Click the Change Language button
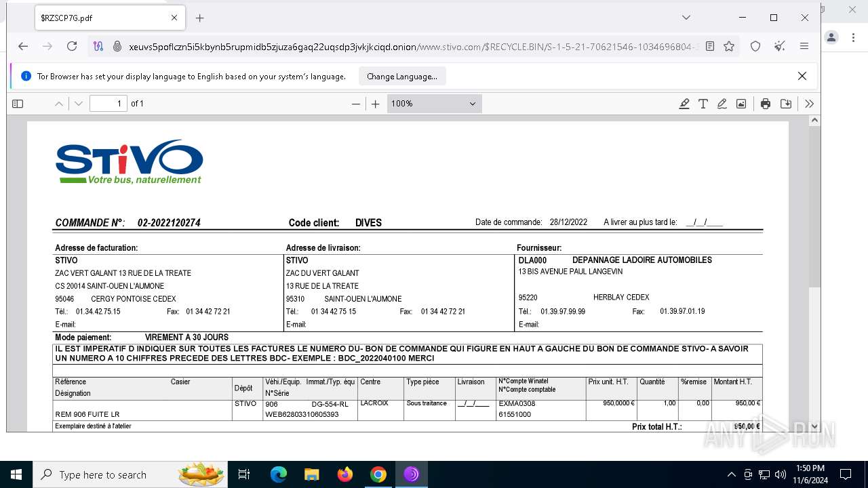Image resolution: width=868 pixels, height=488 pixels. pyautogui.click(x=402, y=77)
